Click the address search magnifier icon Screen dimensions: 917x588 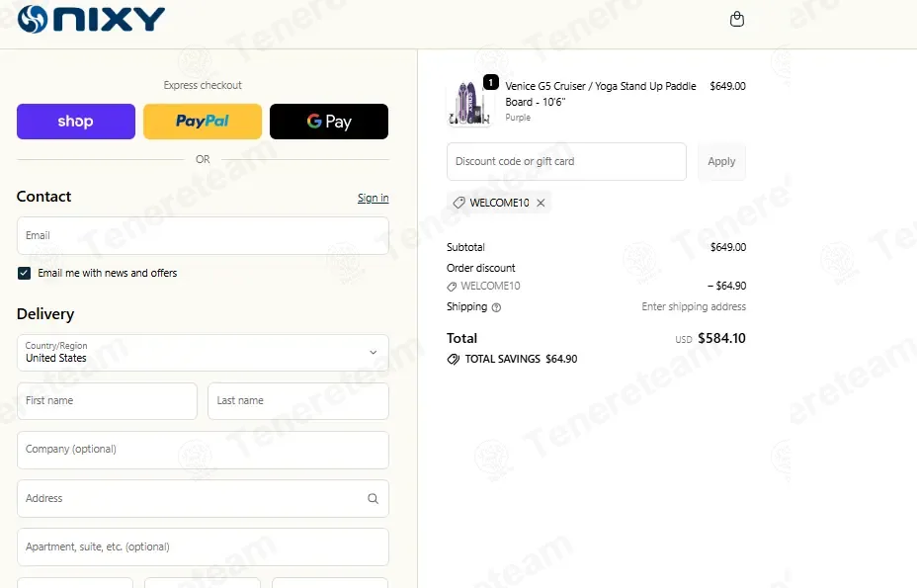click(373, 498)
